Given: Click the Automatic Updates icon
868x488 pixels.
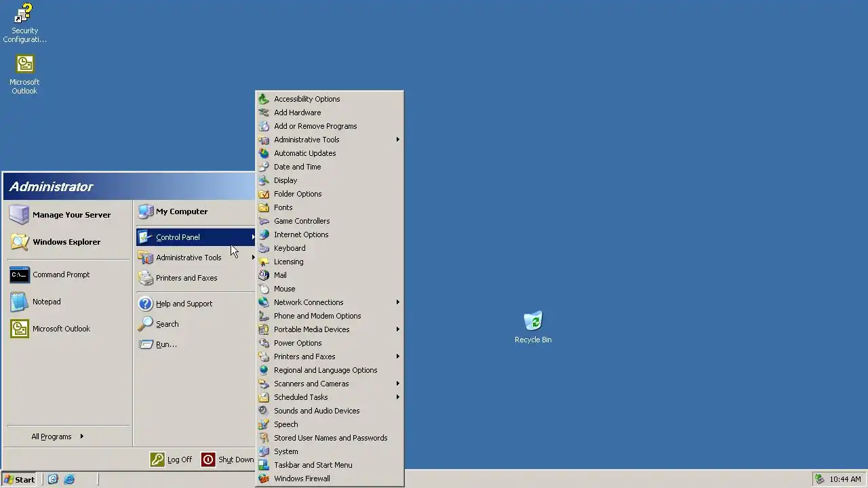Looking at the screenshot, I should coord(264,153).
